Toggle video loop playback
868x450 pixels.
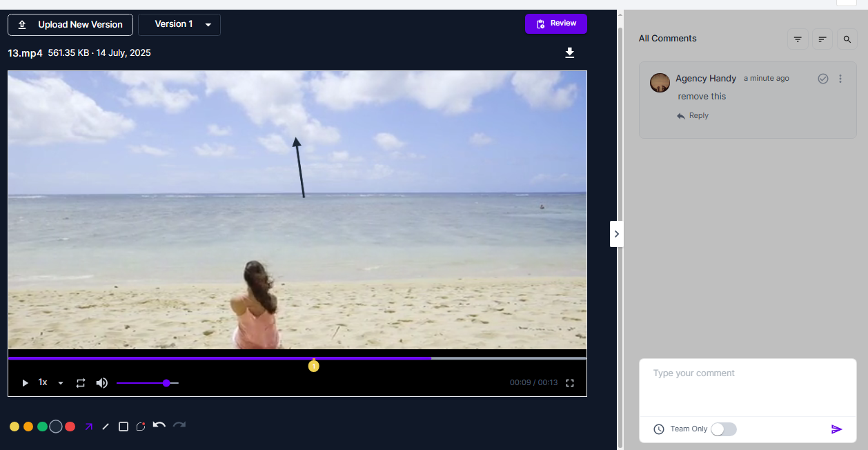pos(81,383)
